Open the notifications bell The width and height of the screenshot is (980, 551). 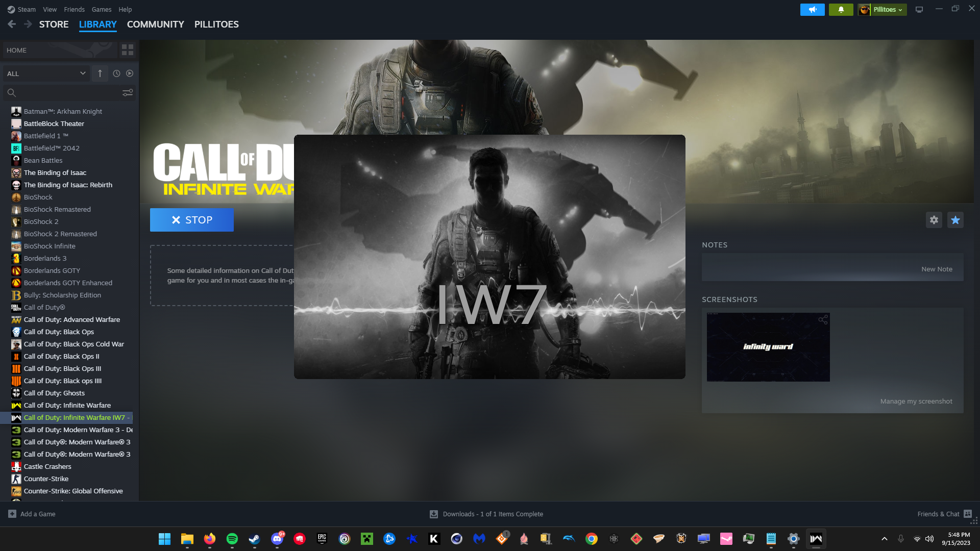click(x=841, y=9)
